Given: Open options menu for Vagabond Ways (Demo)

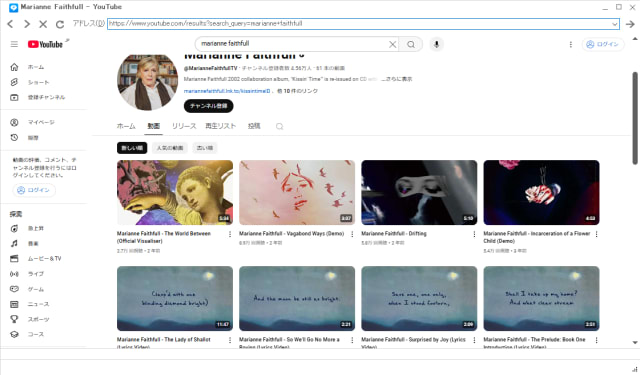Looking at the screenshot, I should pyautogui.click(x=352, y=234).
